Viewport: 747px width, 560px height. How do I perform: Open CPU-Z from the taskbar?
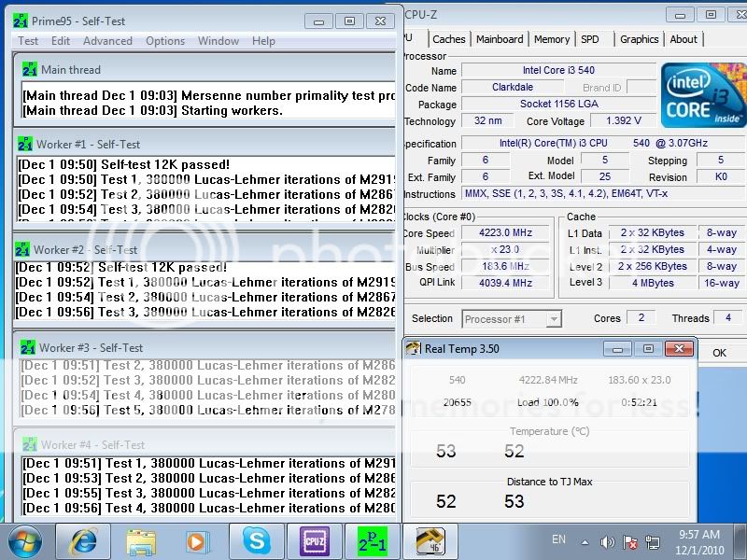click(314, 541)
